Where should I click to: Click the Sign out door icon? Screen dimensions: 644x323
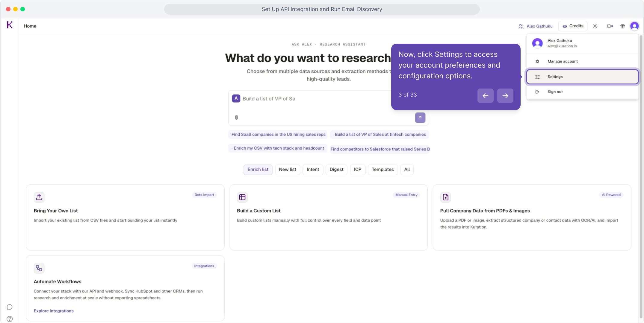tap(537, 92)
